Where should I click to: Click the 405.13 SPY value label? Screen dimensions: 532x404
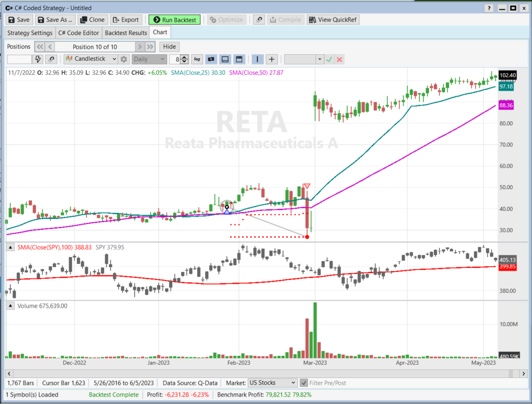[507, 260]
